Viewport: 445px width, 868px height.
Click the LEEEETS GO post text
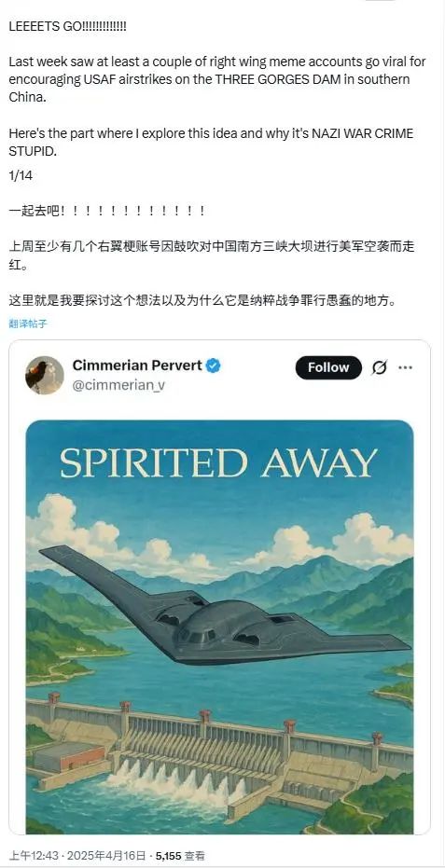67,26
